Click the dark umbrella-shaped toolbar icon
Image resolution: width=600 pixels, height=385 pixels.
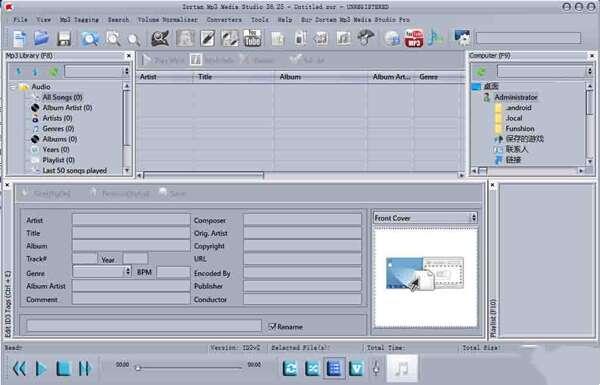[x=365, y=38]
